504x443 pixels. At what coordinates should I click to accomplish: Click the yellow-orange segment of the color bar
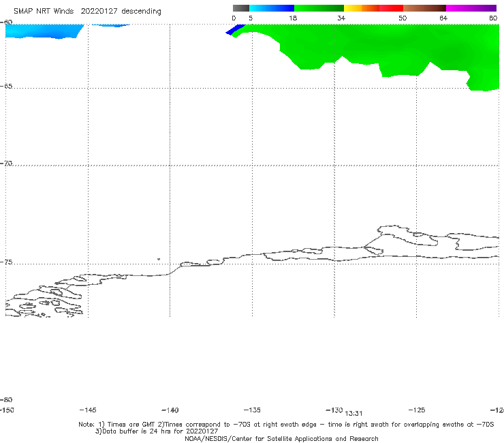pos(362,8)
